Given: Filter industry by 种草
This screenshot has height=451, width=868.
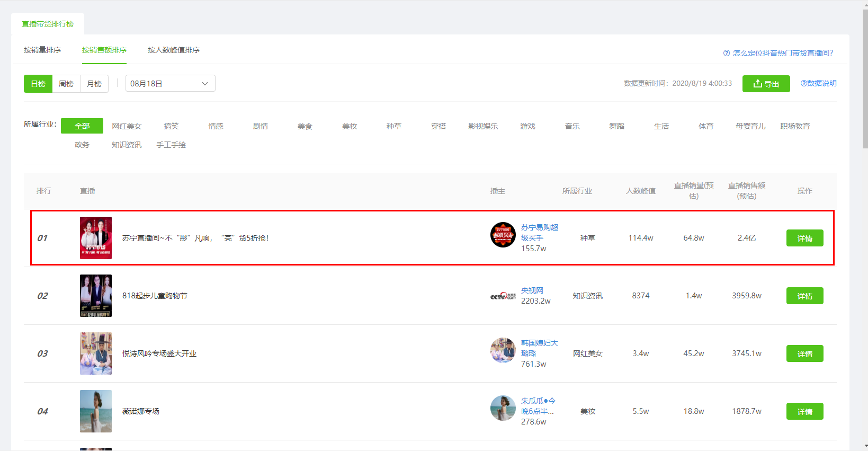Looking at the screenshot, I should coord(393,126).
